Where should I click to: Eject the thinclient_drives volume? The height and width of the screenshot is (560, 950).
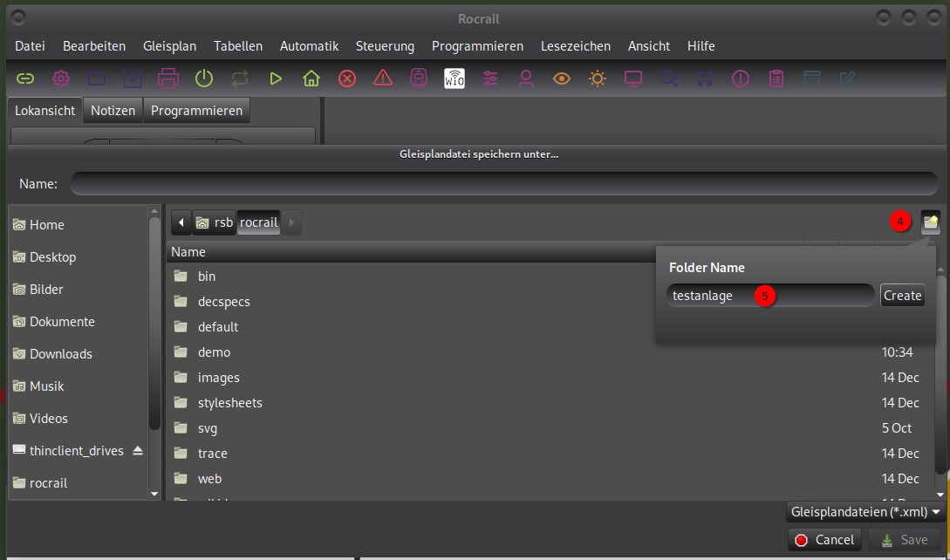(139, 451)
